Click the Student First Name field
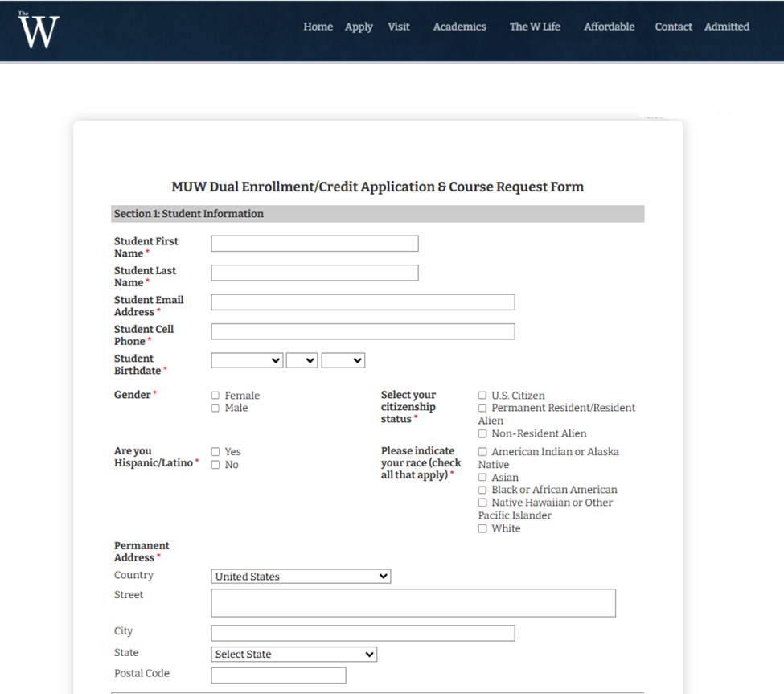Image resolution: width=784 pixels, height=694 pixels. point(314,244)
